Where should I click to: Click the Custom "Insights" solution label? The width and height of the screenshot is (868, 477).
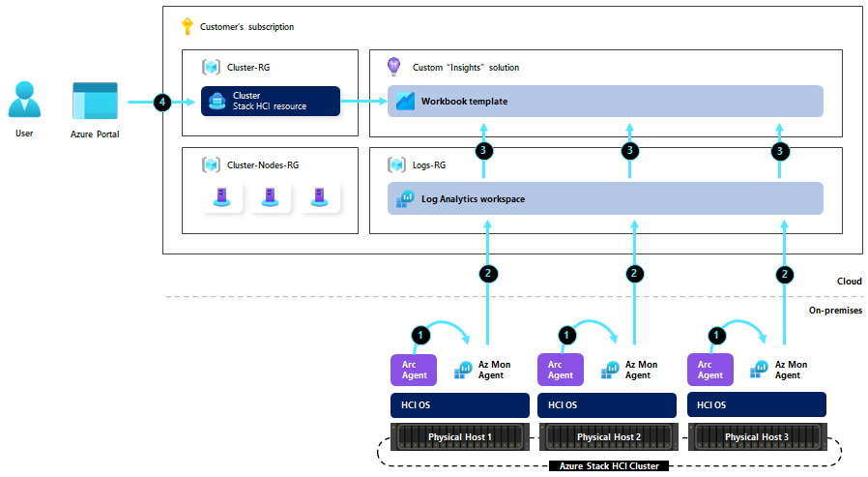click(466, 67)
